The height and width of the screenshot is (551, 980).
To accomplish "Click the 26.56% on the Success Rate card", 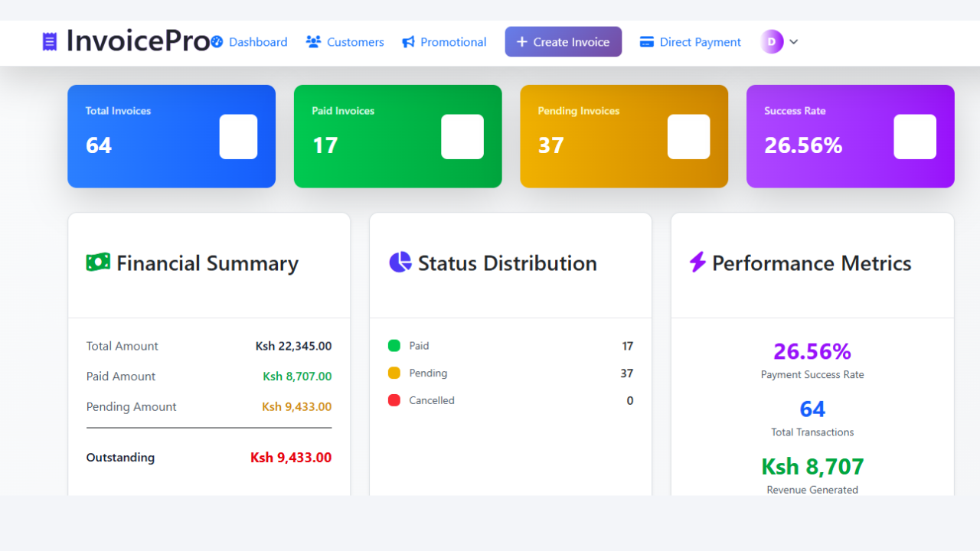I will click(803, 145).
